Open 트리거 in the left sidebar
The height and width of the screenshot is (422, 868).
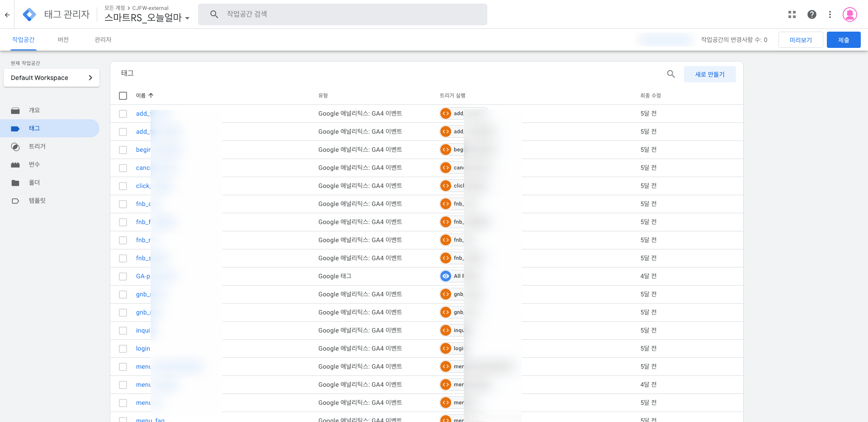(x=37, y=146)
